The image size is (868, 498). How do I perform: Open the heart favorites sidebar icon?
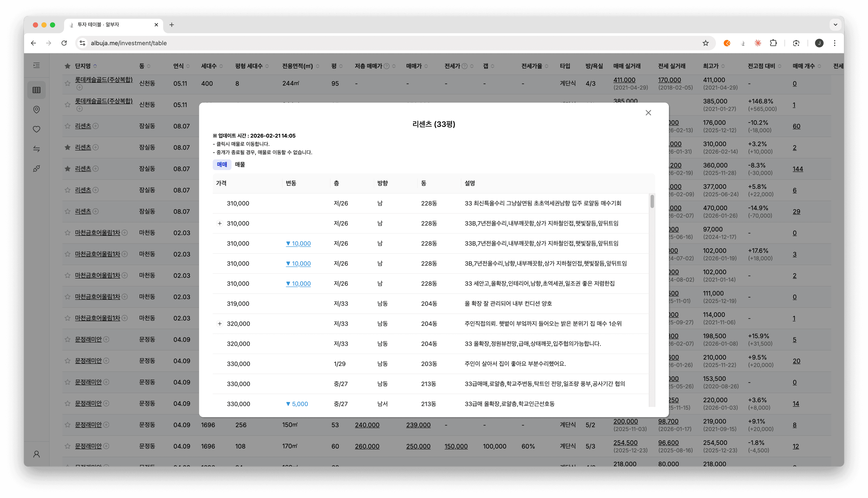[x=36, y=129]
